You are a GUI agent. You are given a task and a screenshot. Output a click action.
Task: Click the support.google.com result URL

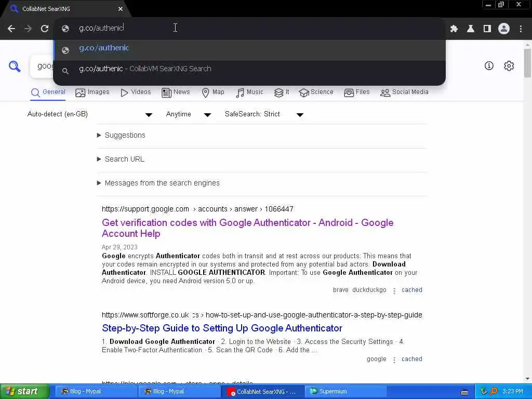coord(197,209)
